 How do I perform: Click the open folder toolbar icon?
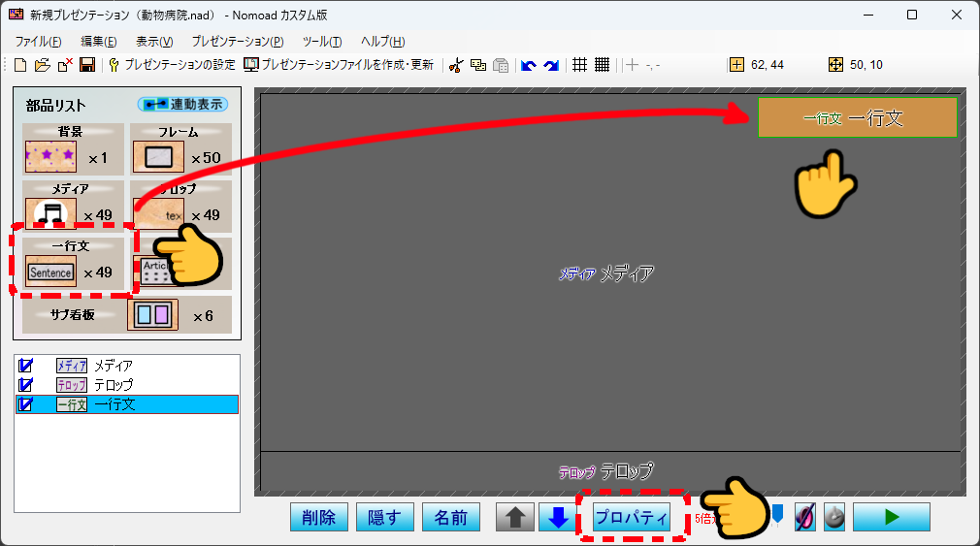click(42, 65)
